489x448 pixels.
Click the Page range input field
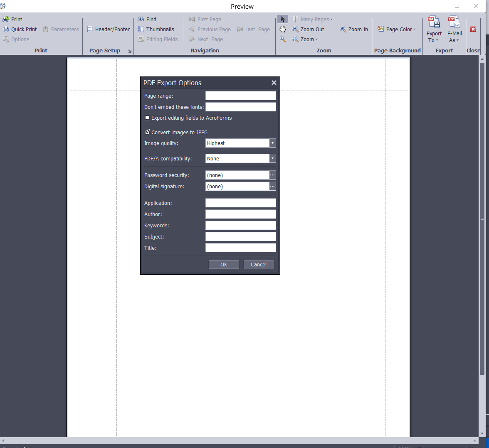[x=240, y=96]
